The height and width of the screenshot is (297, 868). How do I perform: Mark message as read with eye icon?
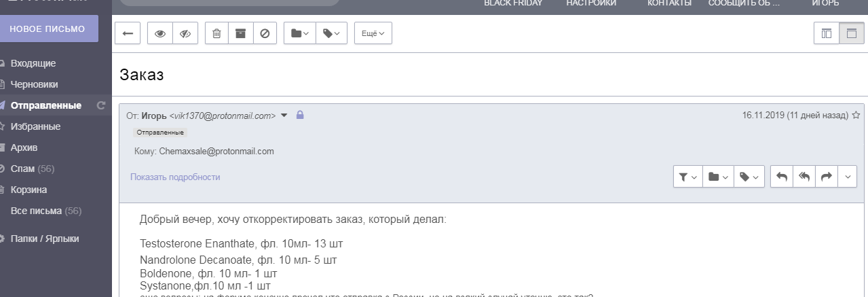click(x=160, y=33)
